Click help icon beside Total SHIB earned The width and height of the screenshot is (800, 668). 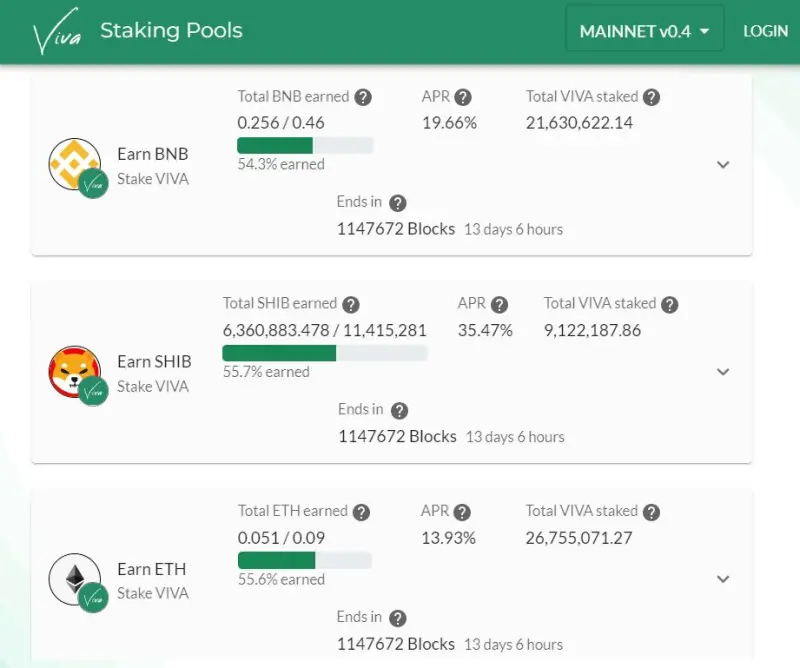pos(351,305)
